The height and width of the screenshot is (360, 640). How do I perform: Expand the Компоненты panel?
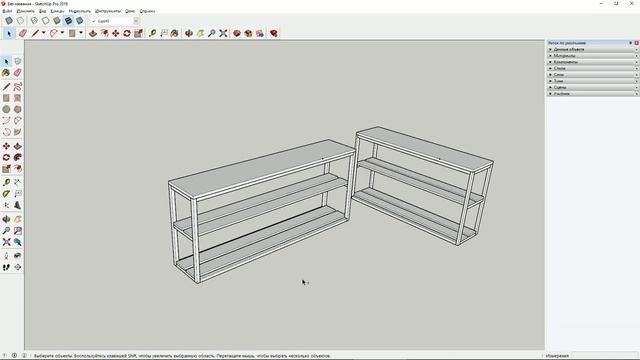(593, 62)
